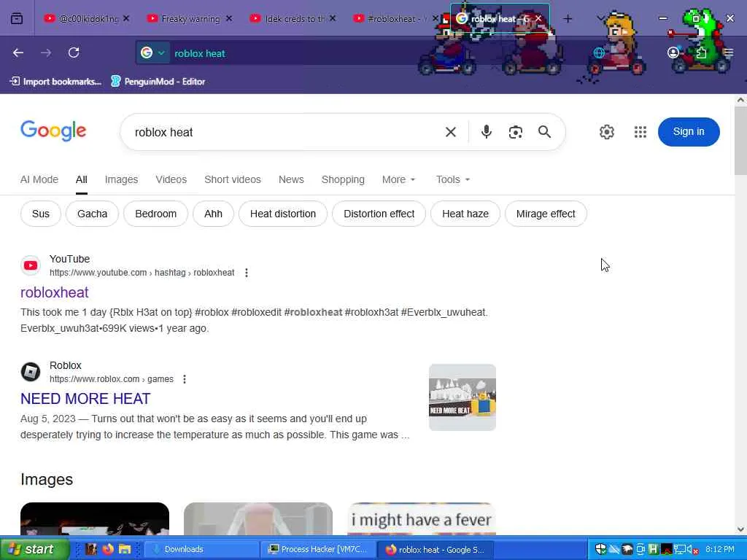The height and width of the screenshot is (560, 747).
Task: Select the Images results tab
Action: coord(122,179)
